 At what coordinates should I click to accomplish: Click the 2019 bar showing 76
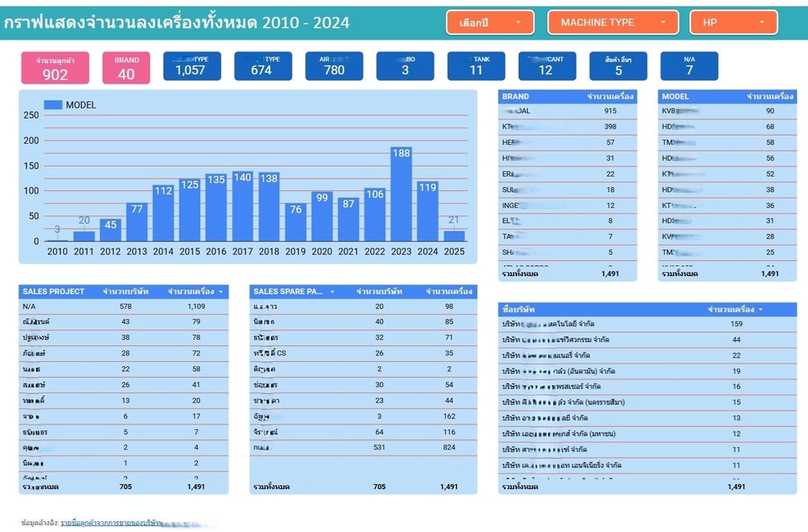pyautogui.click(x=295, y=222)
